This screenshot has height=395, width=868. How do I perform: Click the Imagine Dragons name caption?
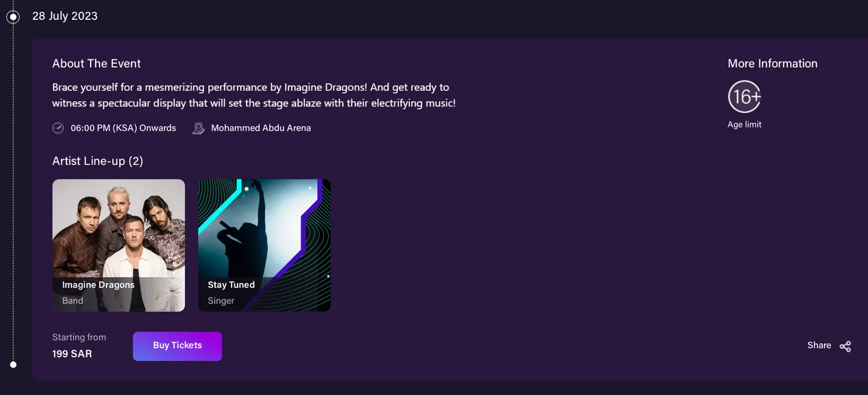tap(98, 285)
